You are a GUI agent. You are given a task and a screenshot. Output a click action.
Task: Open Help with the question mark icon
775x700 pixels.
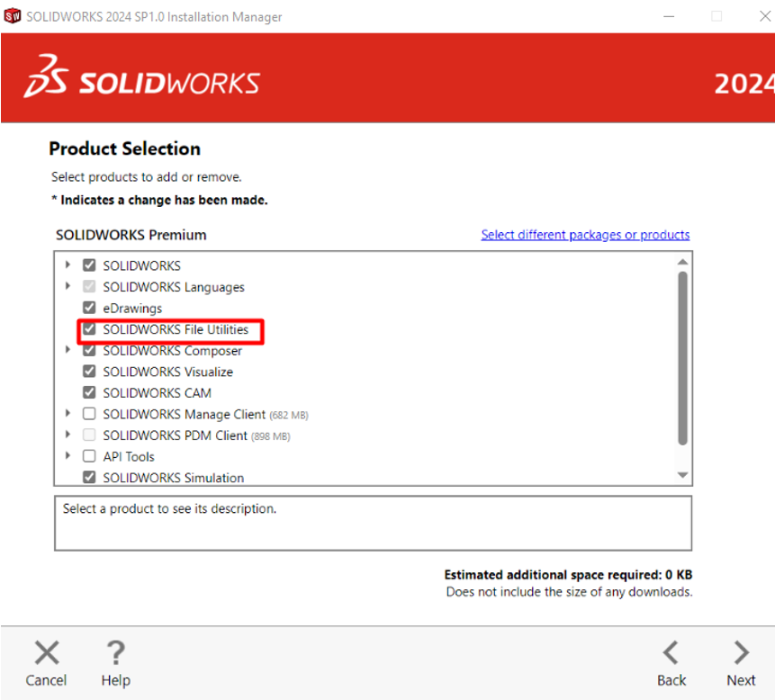[x=115, y=652]
